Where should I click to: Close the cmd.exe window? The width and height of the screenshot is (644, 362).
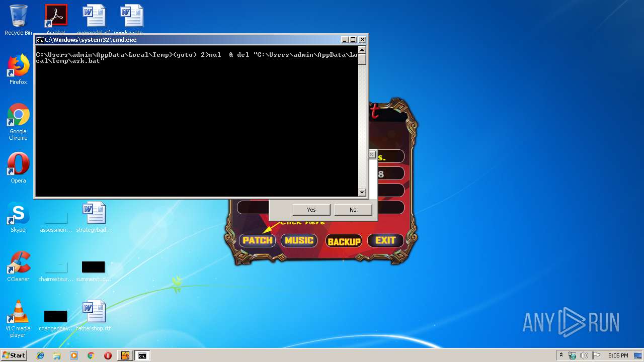click(362, 40)
